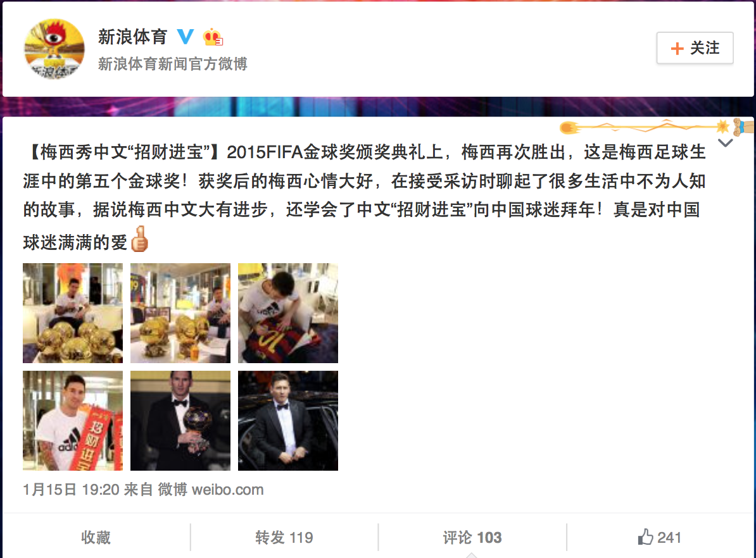Image resolution: width=756 pixels, height=558 pixels.
Task: Click the 微博 weibo.com source link
Action: coord(211,490)
